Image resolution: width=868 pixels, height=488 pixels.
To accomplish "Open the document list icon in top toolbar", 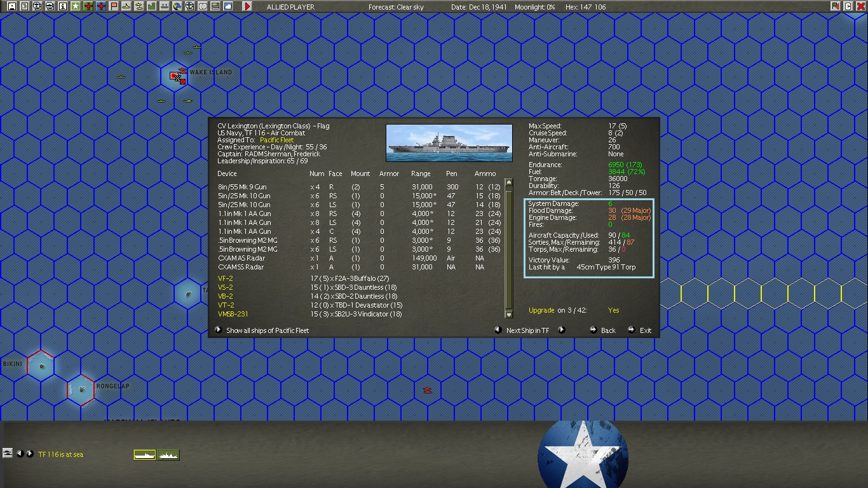I will [25, 6].
